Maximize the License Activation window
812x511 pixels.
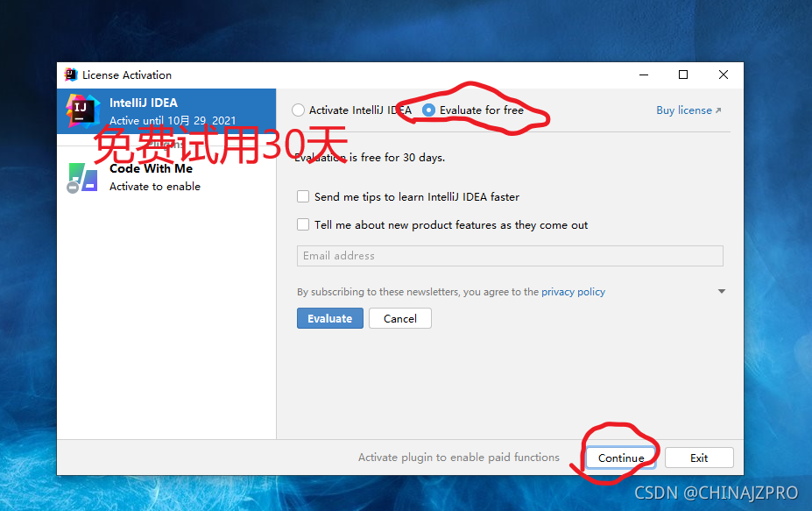(683, 75)
